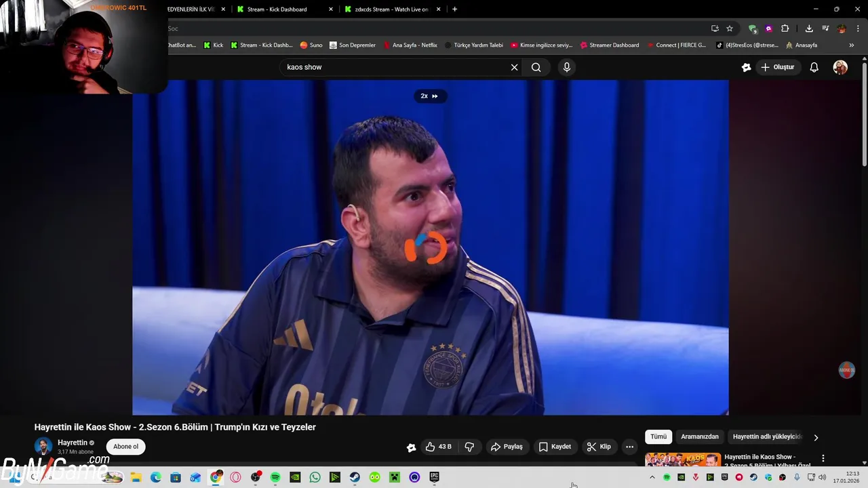
Task: Open the Son Depremler bookmark
Action: 353,45
